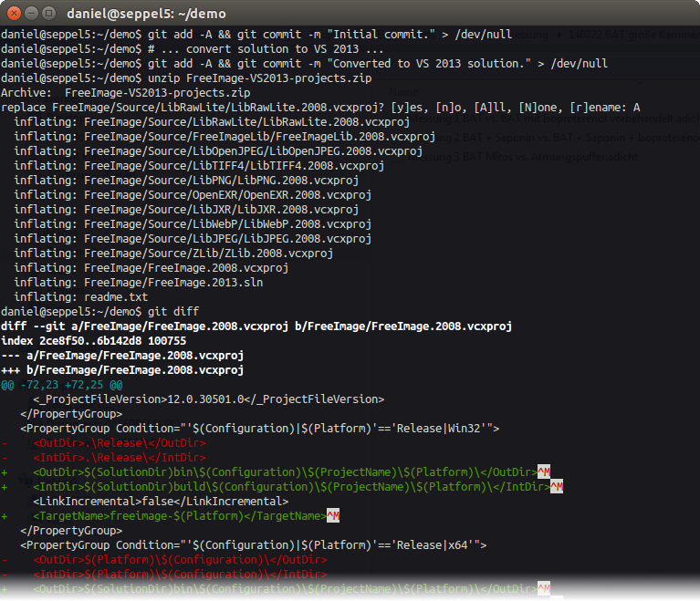Image resolution: width=700 pixels, height=601 pixels.
Task: Click the 'git diff' command line
Action: click(x=100, y=311)
